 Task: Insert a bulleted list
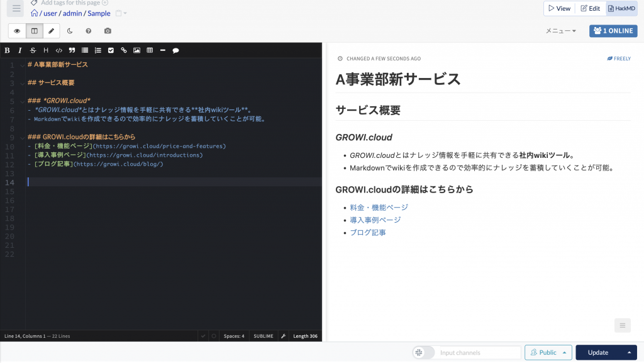85,50
